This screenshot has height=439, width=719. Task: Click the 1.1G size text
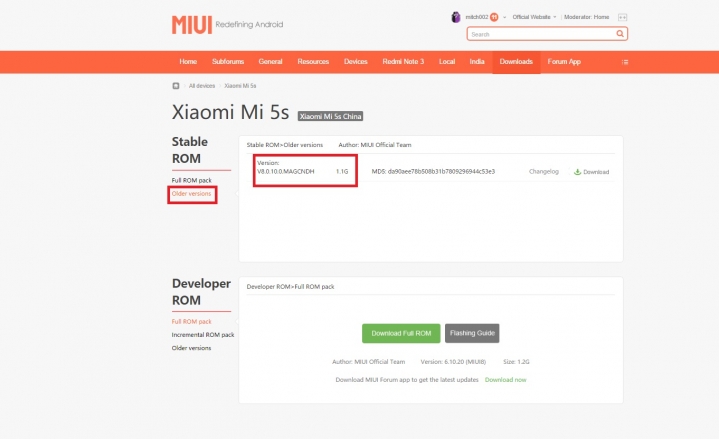pos(342,172)
